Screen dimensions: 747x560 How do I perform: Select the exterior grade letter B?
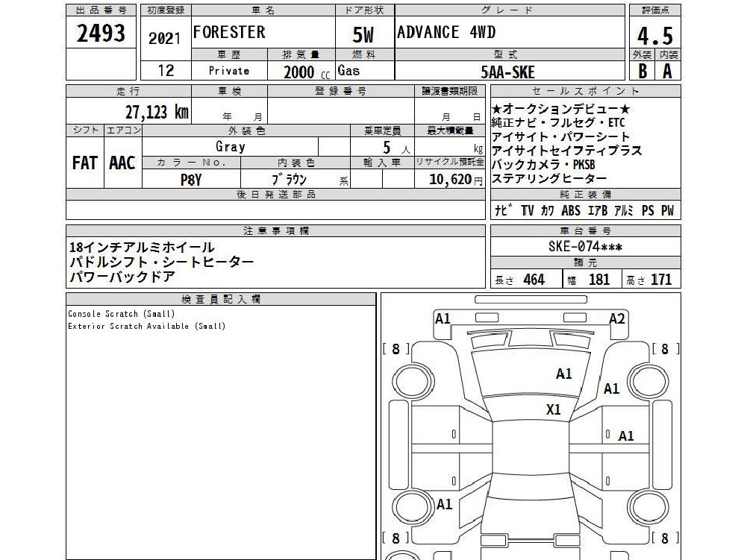pos(643,71)
